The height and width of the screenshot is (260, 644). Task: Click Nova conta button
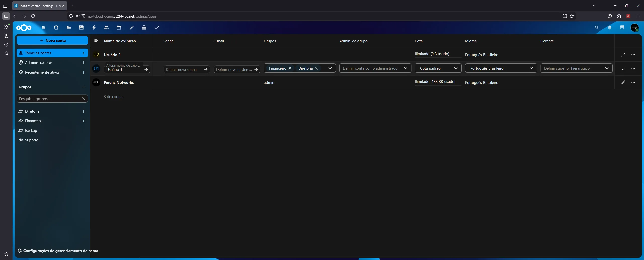click(x=52, y=40)
